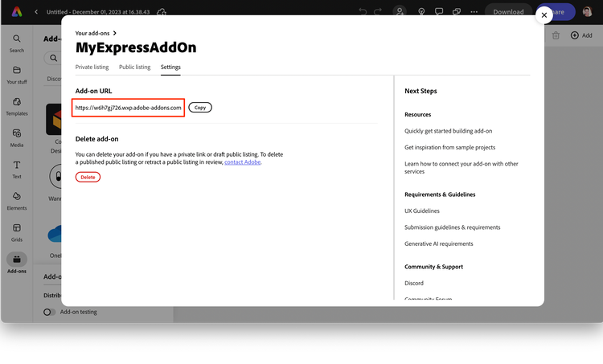This screenshot has height=364, width=603.
Task: Open the contact Adobe link
Action: (242, 162)
